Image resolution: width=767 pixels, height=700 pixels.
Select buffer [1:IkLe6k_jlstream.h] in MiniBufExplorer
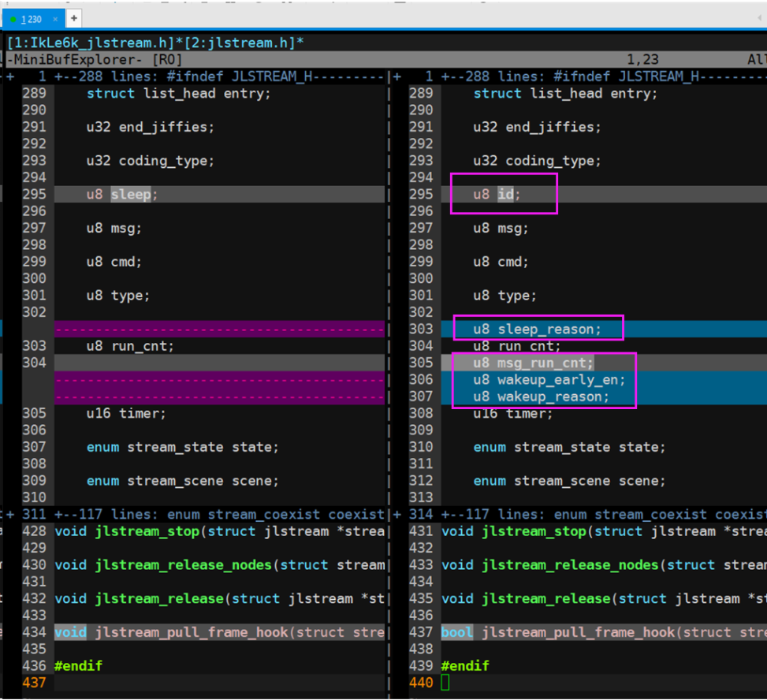91,43
